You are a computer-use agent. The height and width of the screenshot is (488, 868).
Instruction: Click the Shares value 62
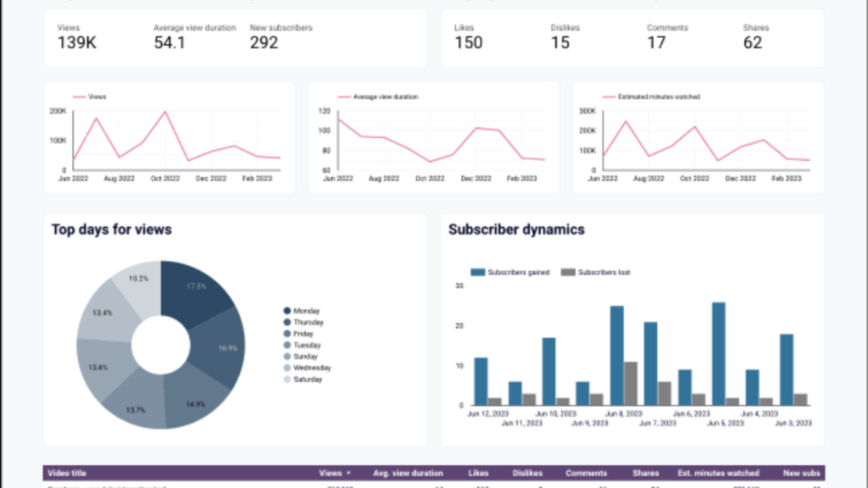point(753,42)
